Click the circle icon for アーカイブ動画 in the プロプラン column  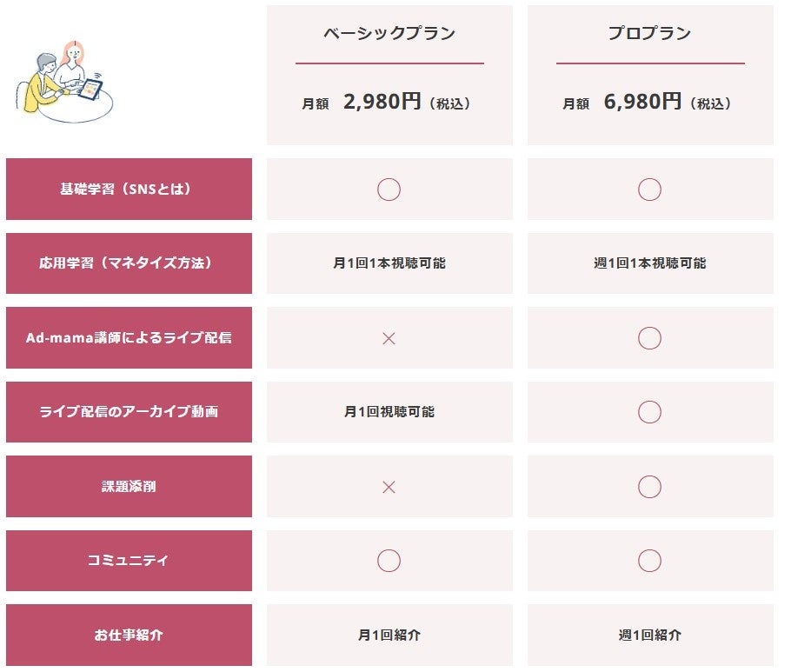pyautogui.click(x=649, y=412)
